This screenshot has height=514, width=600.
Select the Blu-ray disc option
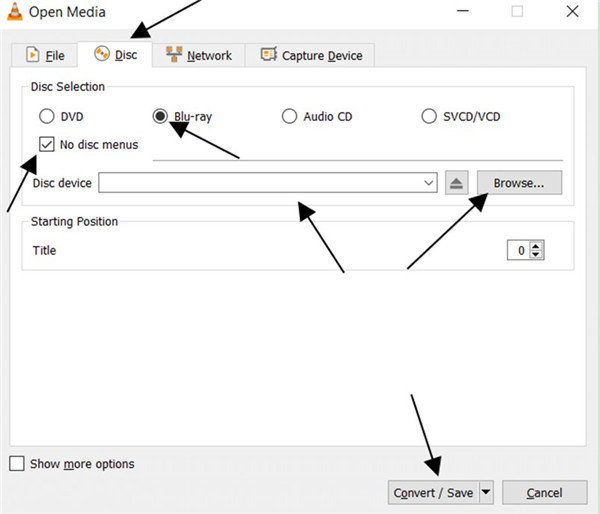[x=160, y=117]
